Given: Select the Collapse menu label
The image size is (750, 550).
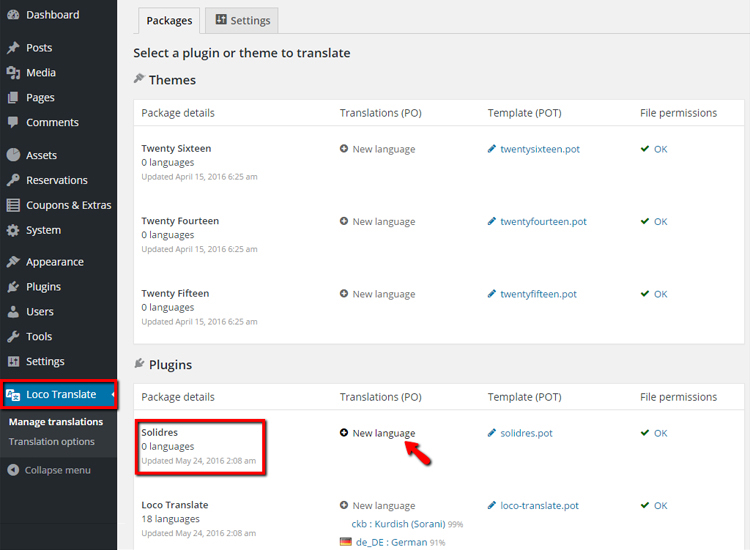Looking at the screenshot, I should click(x=57, y=470).
